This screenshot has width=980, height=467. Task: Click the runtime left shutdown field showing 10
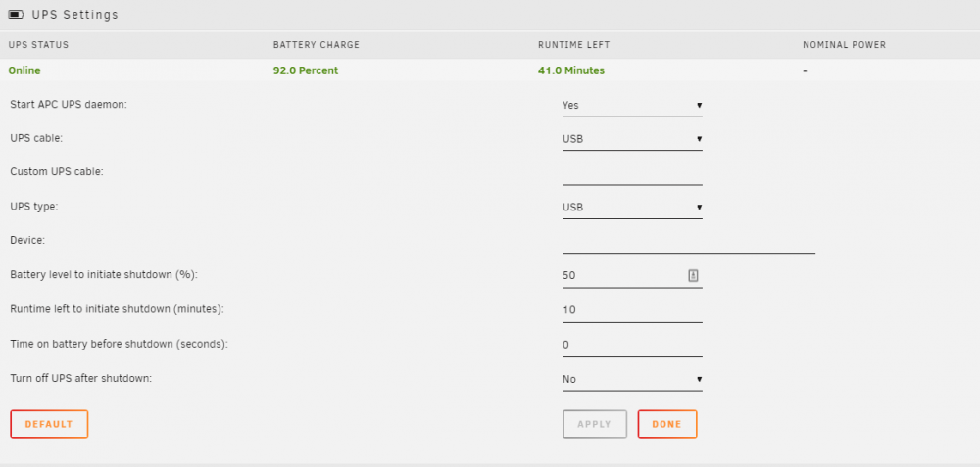coord(632,310)
